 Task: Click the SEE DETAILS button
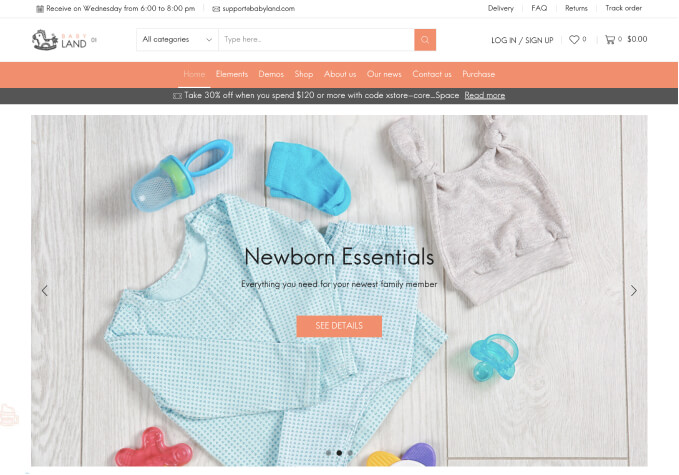coord(339,326)
